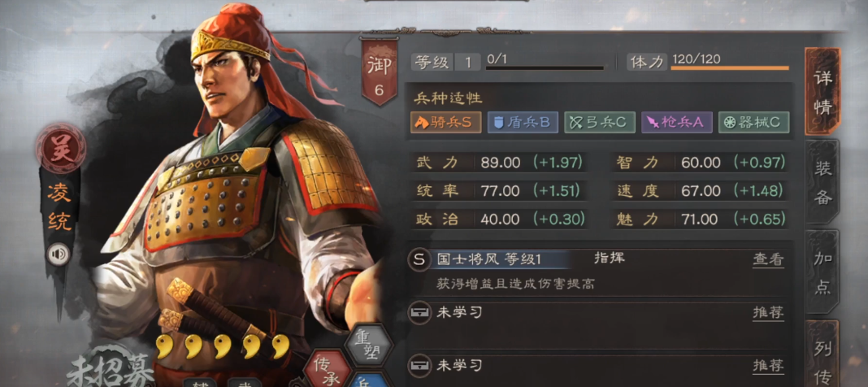Switch to the 装备 tab
The image size is (868, 387).
[822, 181]
